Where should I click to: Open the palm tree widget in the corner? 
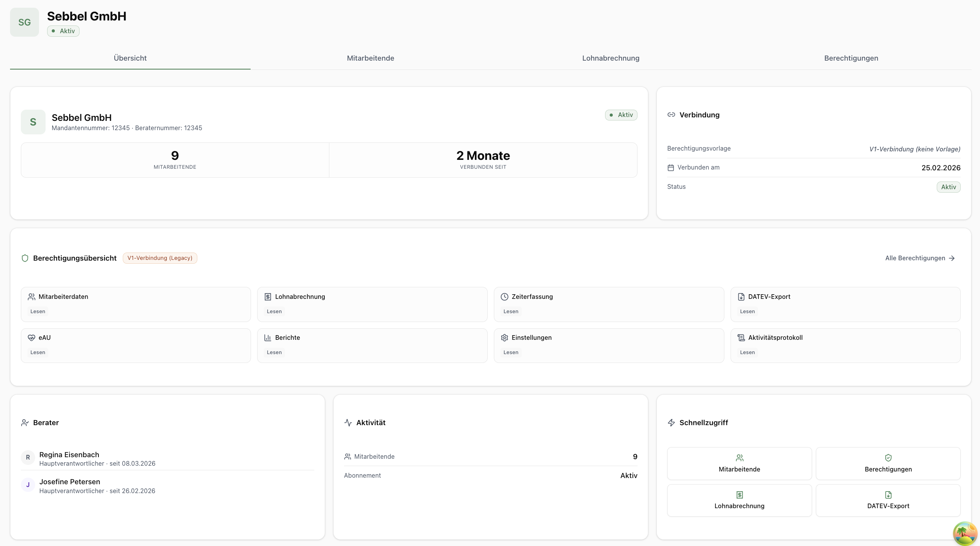tap(965, 533)
